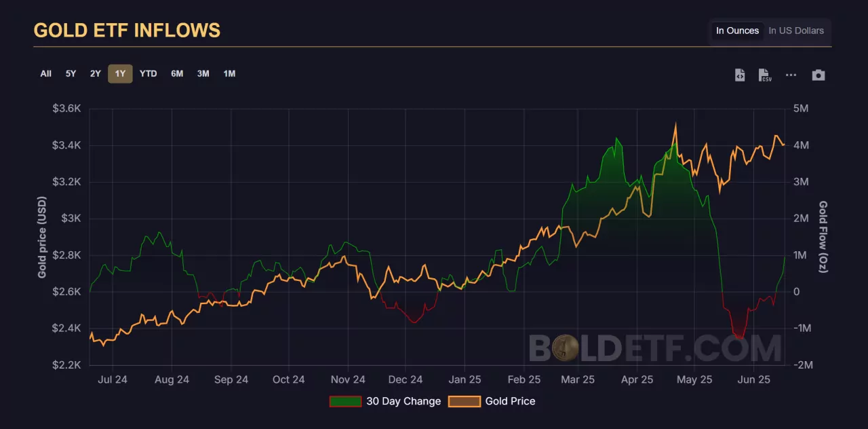Select the YTD time range tab

point(148,73)
